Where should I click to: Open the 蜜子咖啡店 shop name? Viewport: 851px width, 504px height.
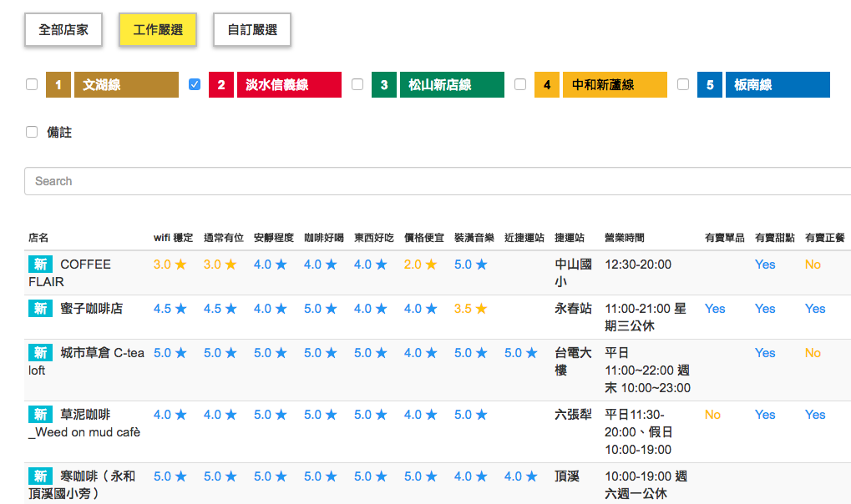[92, 309]
